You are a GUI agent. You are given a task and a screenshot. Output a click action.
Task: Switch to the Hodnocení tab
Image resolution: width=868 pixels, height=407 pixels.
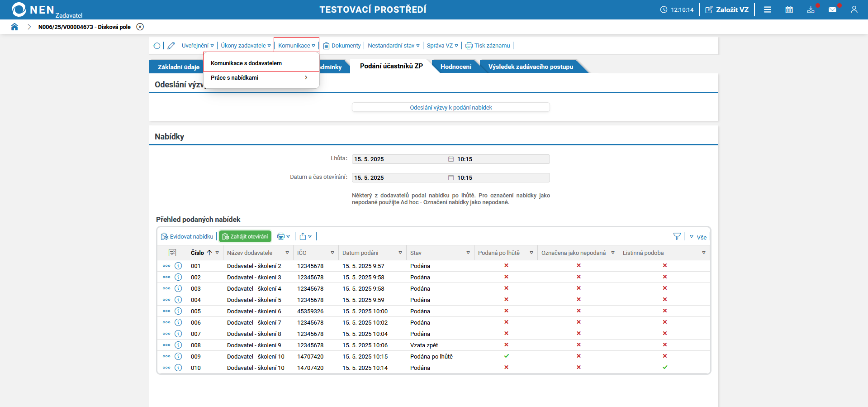[x=455, y=67]
